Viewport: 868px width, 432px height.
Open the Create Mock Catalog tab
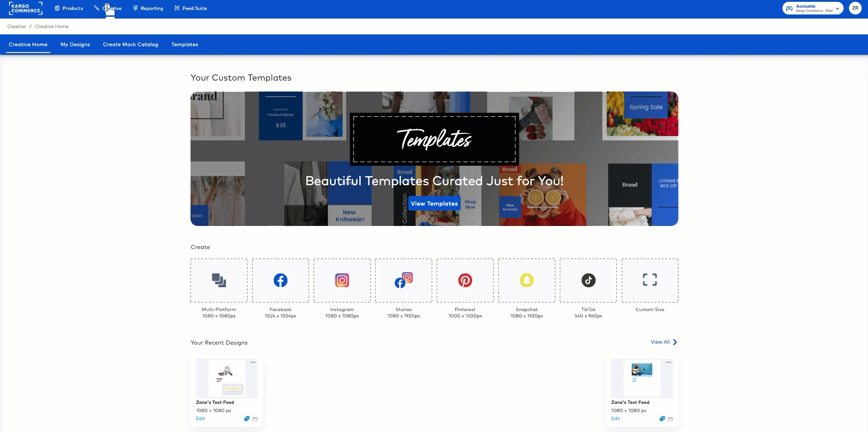(130, 44)
